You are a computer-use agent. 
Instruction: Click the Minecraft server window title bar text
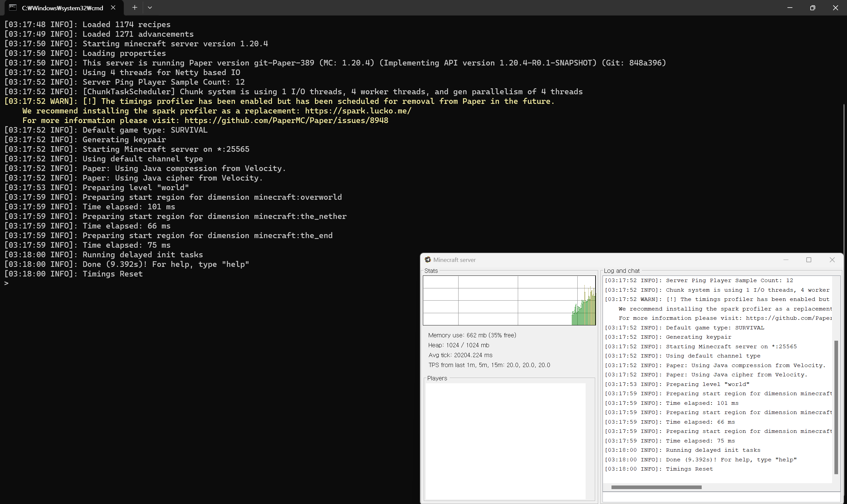[454, 260]
